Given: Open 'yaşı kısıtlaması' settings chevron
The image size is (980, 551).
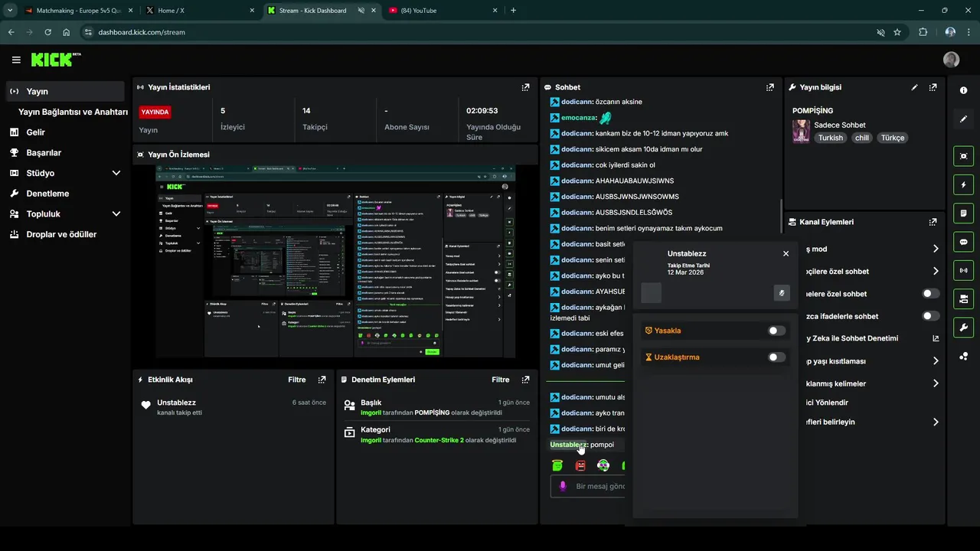Looking at the screenshot, I should [936, 361].
